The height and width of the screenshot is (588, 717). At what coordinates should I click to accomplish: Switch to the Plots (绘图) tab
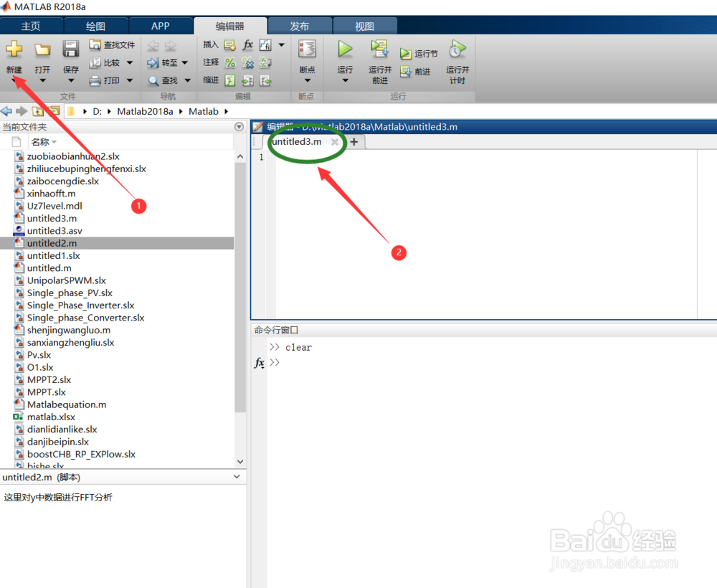coord(95,26)
